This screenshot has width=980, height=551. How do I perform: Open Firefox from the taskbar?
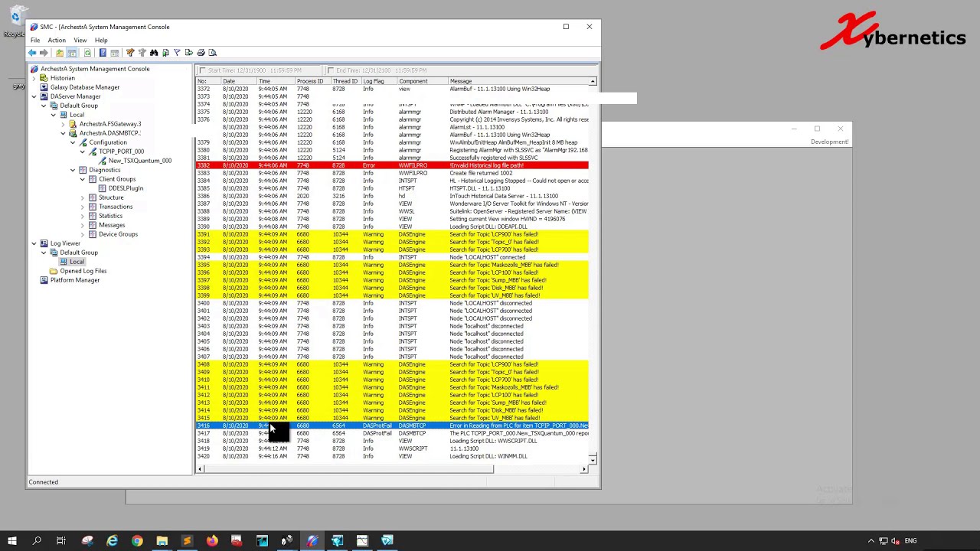pyautogui.click(x=212, y=541)
